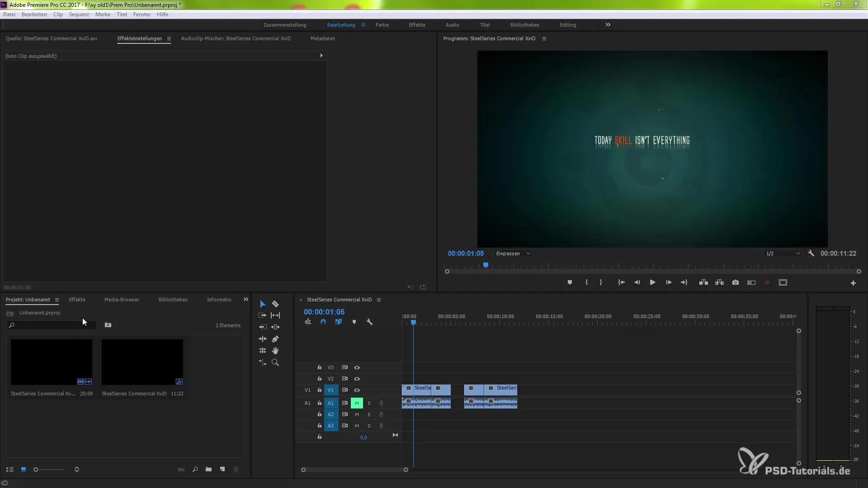868x488 pixels.
Task: Open timeline display settings wrench
Action: tap(369, 322)
